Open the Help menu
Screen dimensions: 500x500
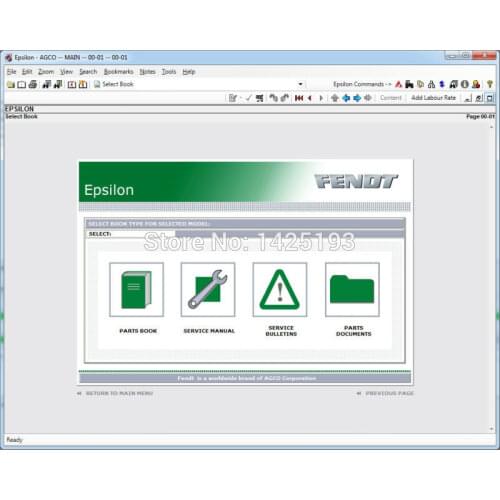coord(189,72)
